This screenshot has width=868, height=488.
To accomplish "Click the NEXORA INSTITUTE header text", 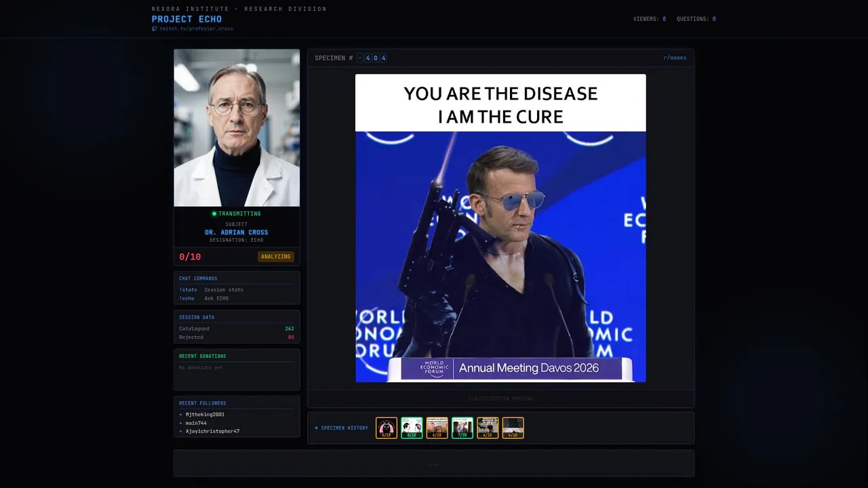I will [239, 9].
